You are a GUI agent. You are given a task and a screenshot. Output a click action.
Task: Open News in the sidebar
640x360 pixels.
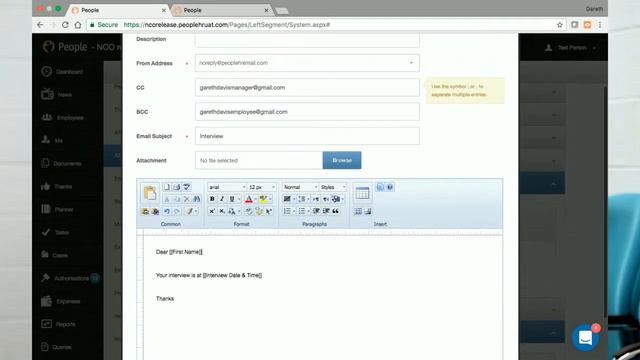[57, 94]
